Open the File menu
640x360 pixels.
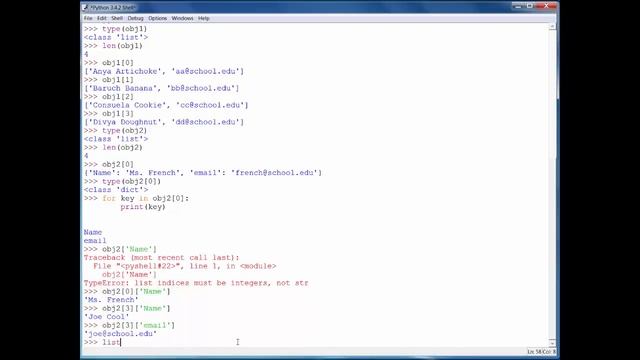click(88, 18)
